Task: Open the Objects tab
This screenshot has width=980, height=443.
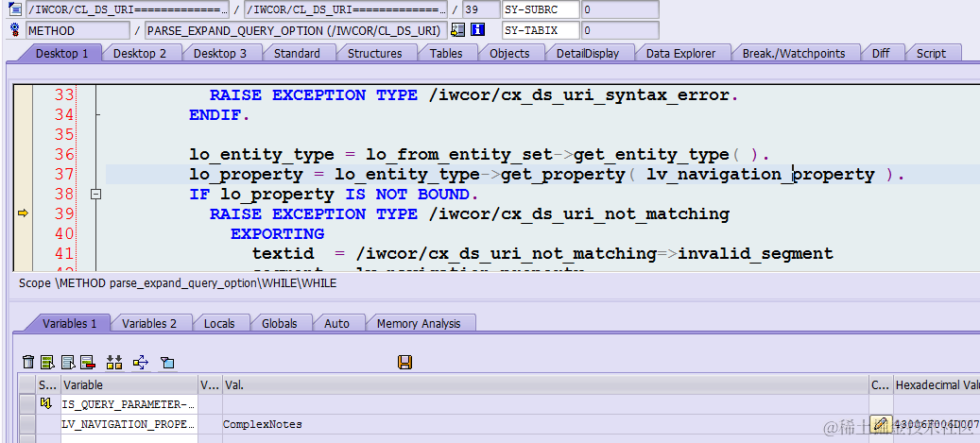Action: coord(509,53)
